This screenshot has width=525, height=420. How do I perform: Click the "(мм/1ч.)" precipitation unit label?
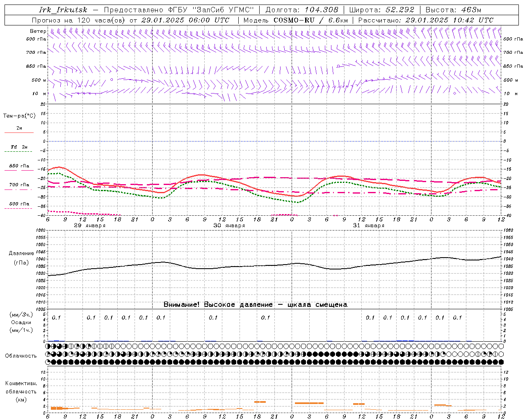click(21, 330)
